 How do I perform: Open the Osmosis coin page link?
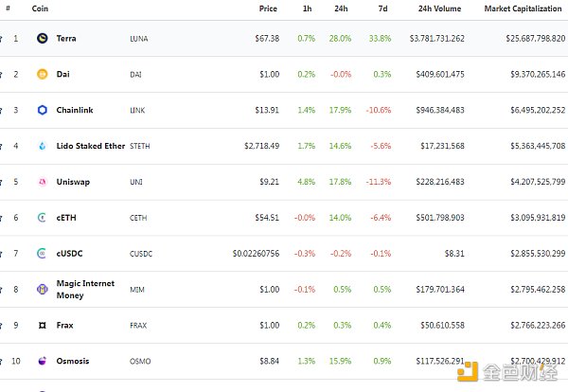(73, 361)
